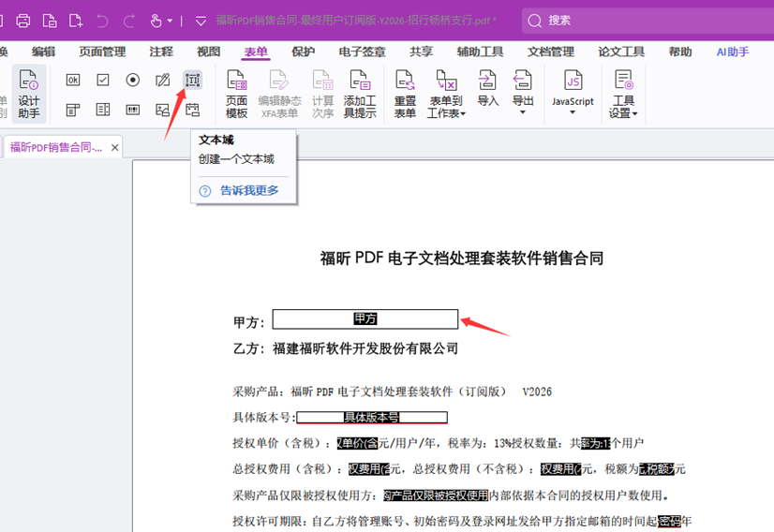The image size is (774, 532).
Task: Switch to the Protect (保护) ribbon tab
Action: (x=303, y=52)
